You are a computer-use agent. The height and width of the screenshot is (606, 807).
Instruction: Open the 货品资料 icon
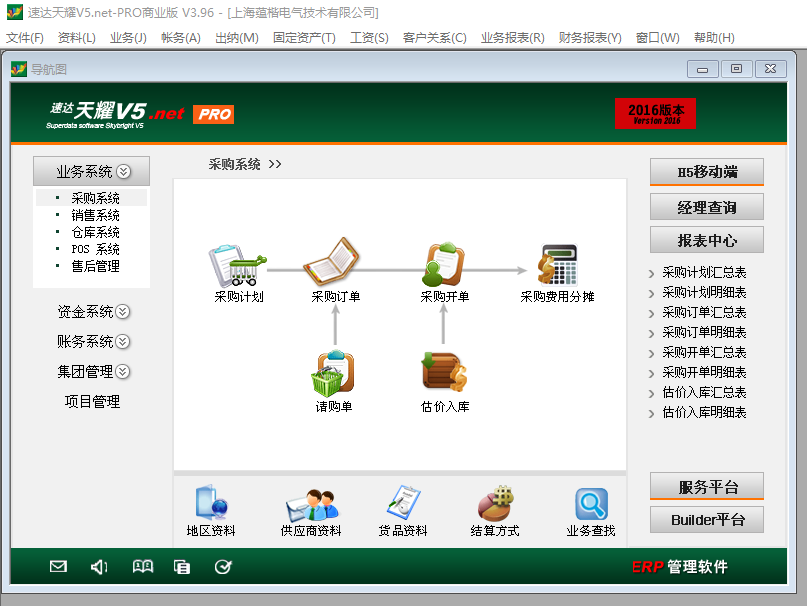(x=404, y=502)
